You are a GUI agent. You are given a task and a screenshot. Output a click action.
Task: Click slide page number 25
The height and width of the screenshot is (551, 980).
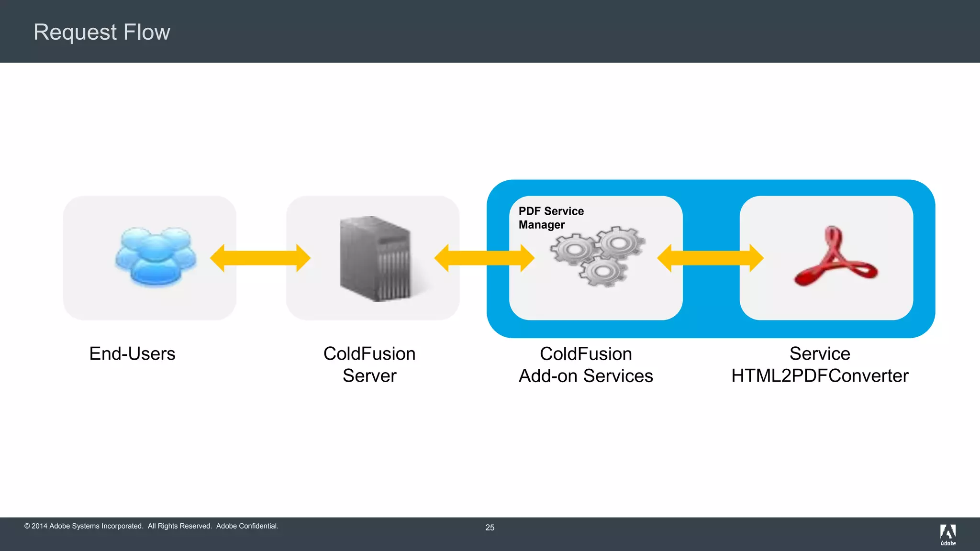click(x=490, y=527)
